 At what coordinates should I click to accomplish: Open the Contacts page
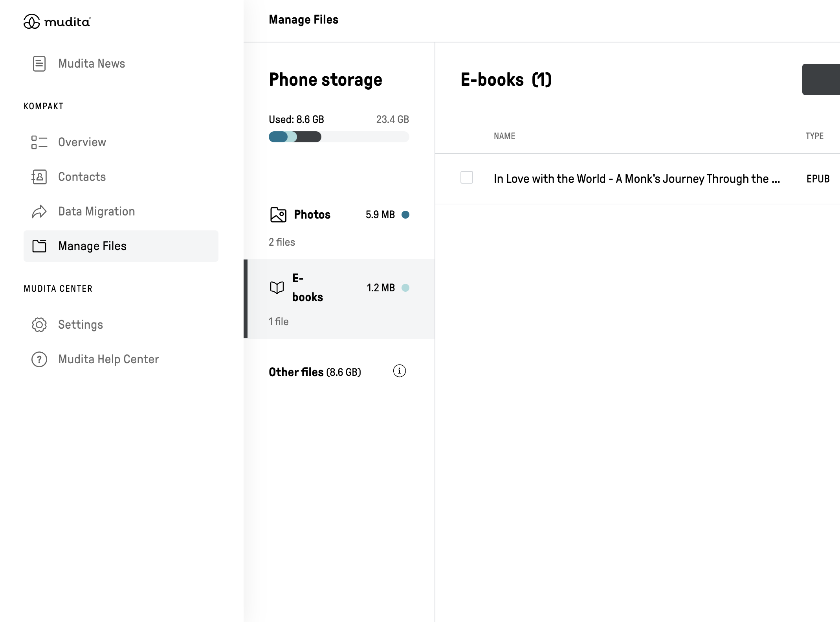[x=121, y=177]
